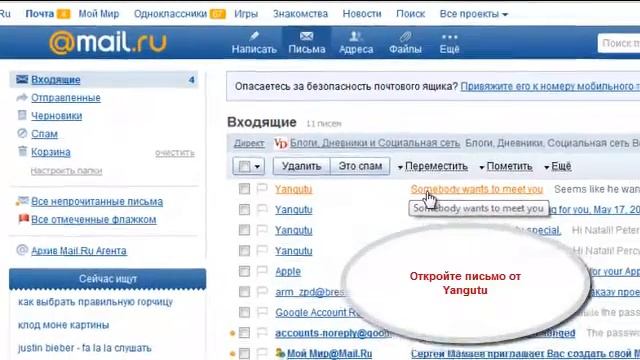640x360 pixels.
Task: Click the Это спам button
Action: pyautogui.click(x=360, y=166)
